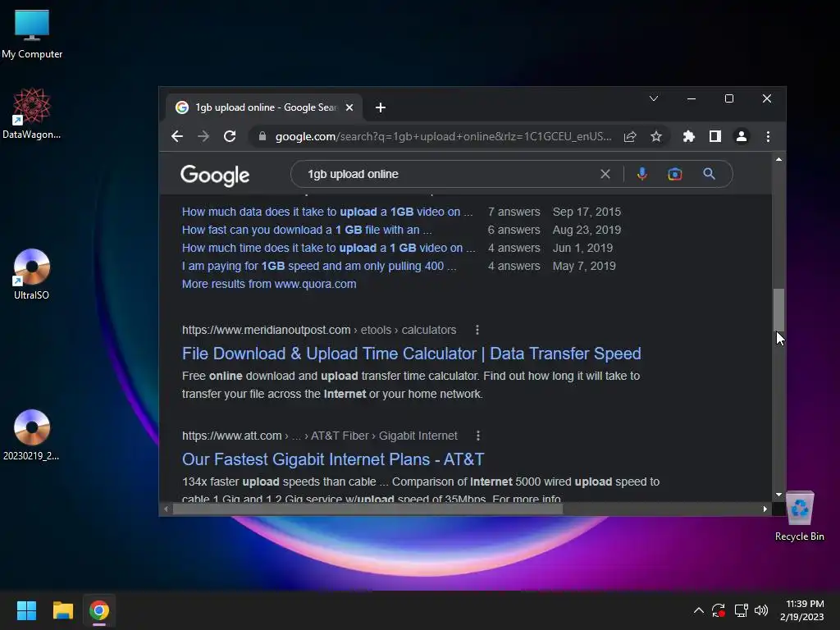The height and width of the screenshot is (630, 840).
Task: Click the update sync tray icon
Action: pyautogui.click(x=719, y=610)
